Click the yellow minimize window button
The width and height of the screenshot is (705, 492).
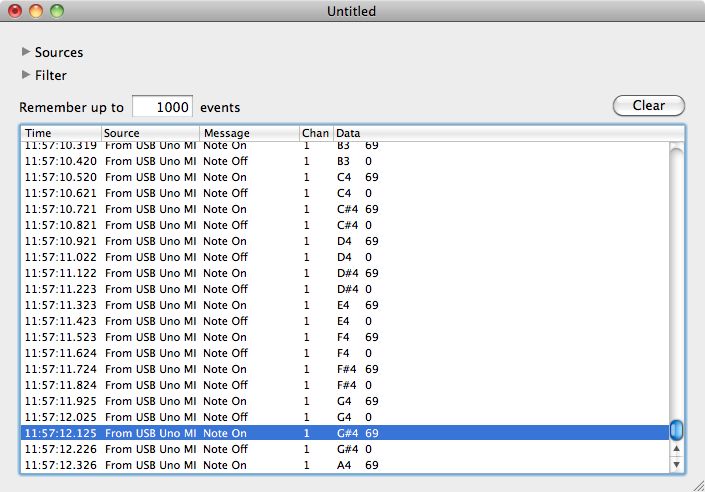point(36,11)
